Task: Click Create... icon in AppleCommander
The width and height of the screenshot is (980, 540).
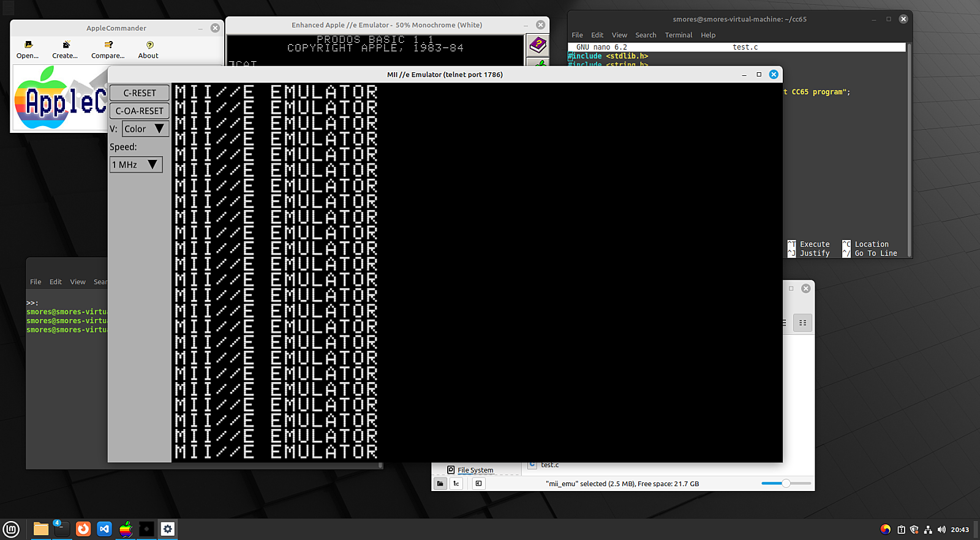Action: (x=65, y=50)
